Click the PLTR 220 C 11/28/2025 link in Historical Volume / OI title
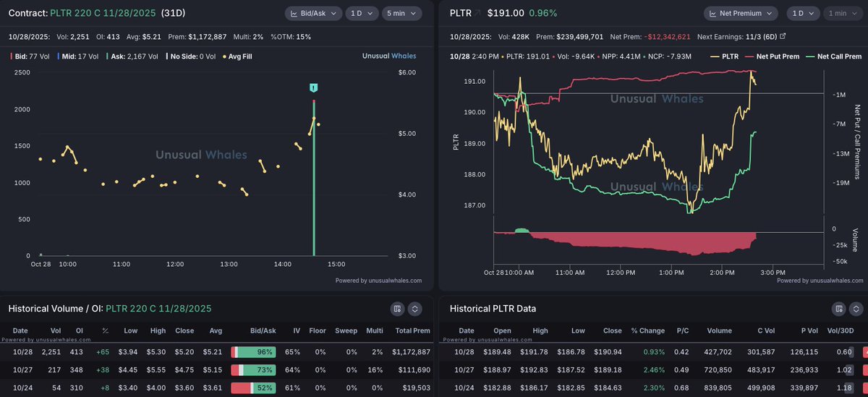This screenshot has height=397, width=868. point(158,309)
